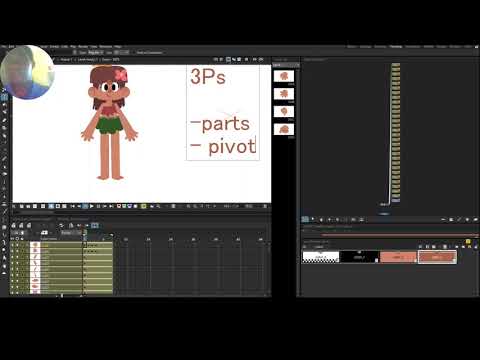
Task: Click the red-outlined icon right of the playback controls
Action: click(x=119, y=206)
